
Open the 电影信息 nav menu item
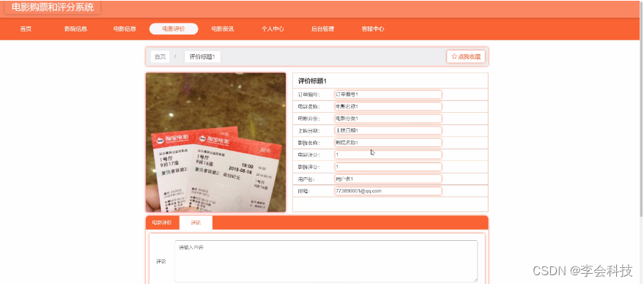(125, 29)
